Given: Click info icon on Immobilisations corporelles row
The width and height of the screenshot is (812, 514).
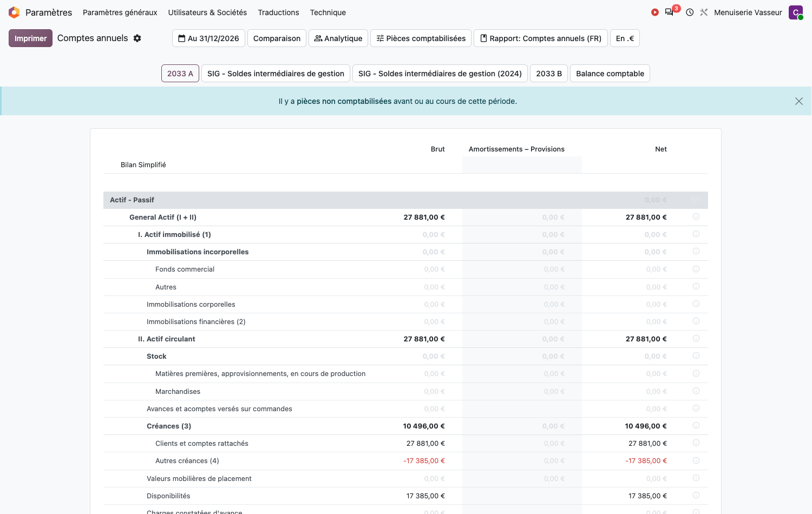Looking at the screenshot, I should (696, 304).
